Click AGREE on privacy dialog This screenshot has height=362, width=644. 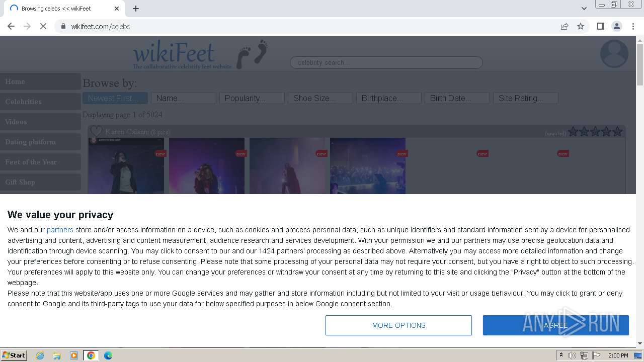click(556, 325)
